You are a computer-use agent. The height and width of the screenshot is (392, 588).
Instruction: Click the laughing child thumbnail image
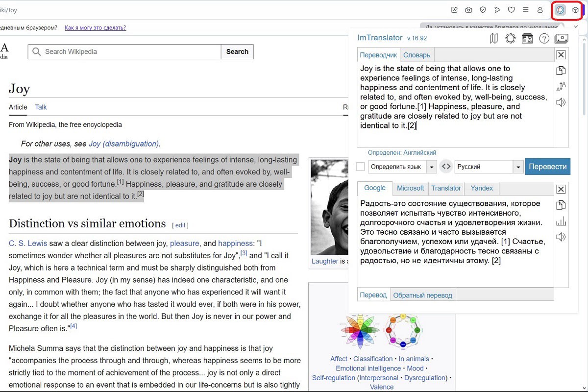pos(328,207)
